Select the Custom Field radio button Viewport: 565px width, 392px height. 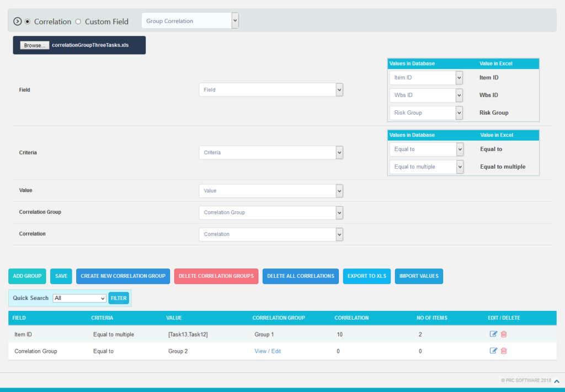(x=78, y=22)
